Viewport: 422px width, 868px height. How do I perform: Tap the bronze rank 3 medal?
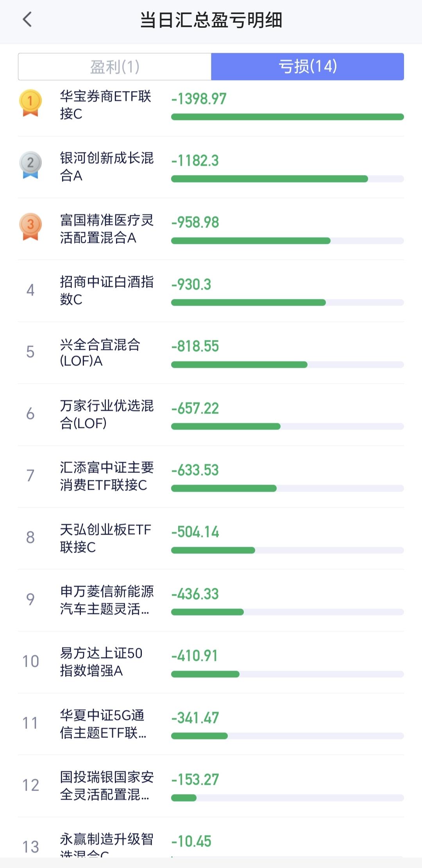click(x=30, y=226)
